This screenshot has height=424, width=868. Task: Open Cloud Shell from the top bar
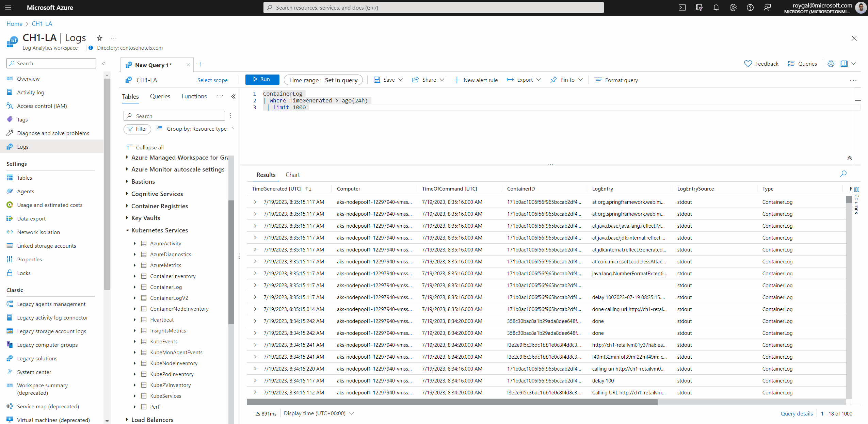682,7
